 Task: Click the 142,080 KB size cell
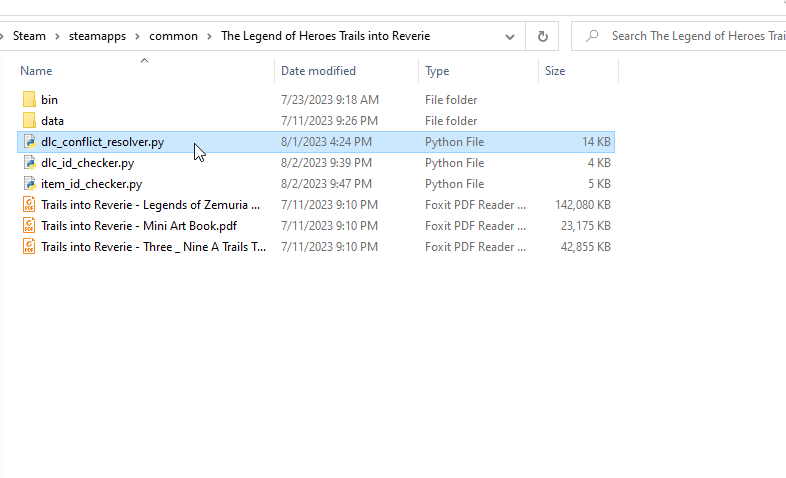pyautogui.click(x=583, y=205)
